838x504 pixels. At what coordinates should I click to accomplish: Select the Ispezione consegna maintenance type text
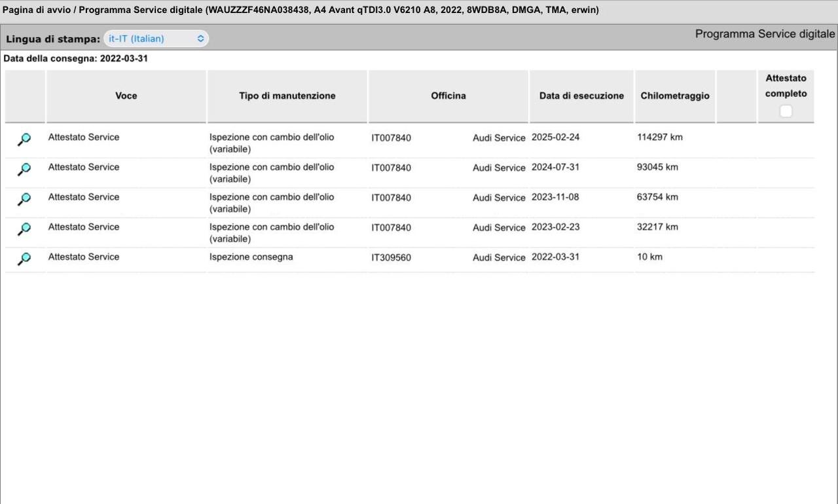[251, 257]
